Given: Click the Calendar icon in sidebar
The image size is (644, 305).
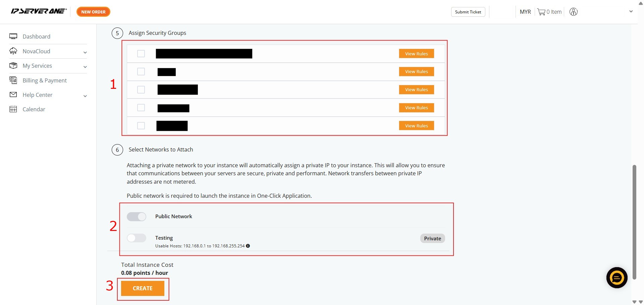Looking at the screenshot, I should (13, 109).
